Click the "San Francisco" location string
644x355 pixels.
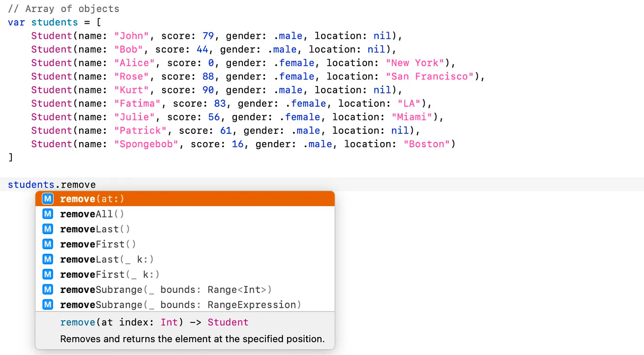429,76
